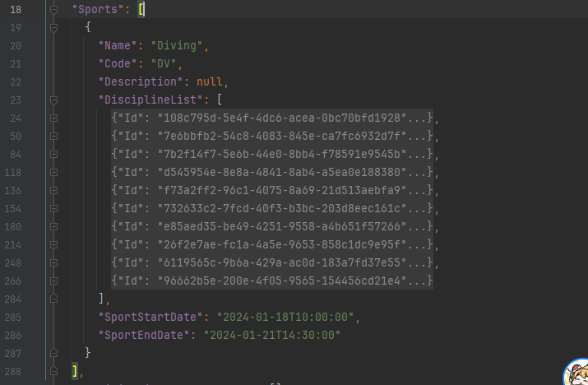
Task: Click folded Id 732633c2-7fcd-40f3-b3bc-203d8eec161c
Action: (272, 208)
